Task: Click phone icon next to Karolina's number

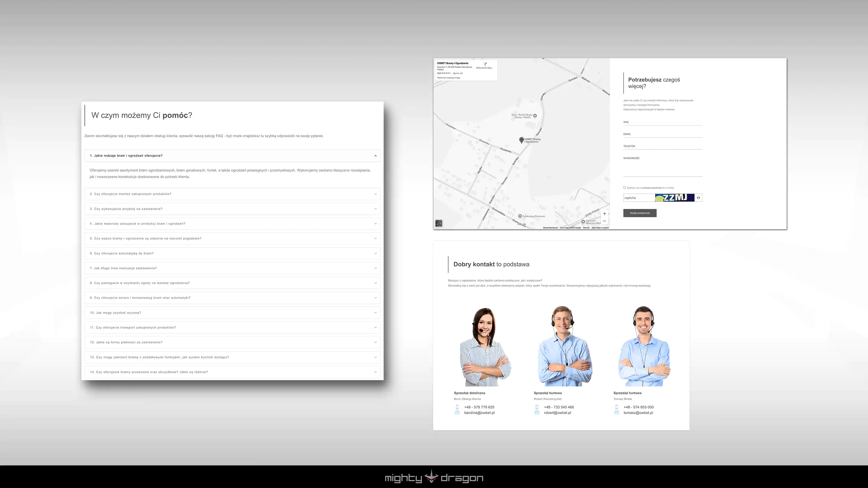Action: coord(457,407)
